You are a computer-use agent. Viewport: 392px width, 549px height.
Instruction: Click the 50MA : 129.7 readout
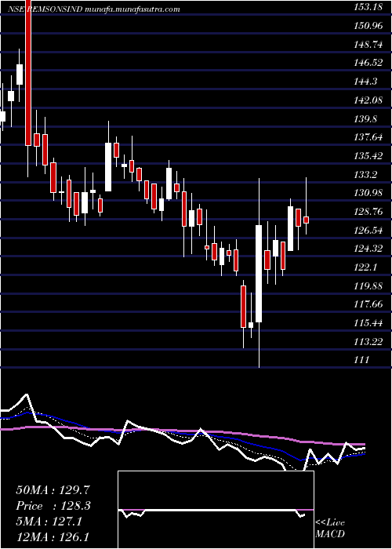coord(52,489)
